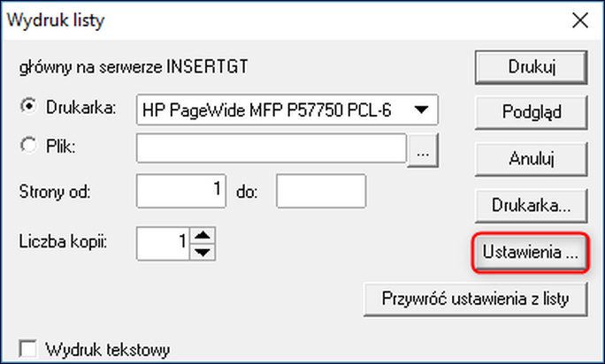Decrease Liczba kopii with down arrow
The image size is (605, 364).
(x=203, y=252)
